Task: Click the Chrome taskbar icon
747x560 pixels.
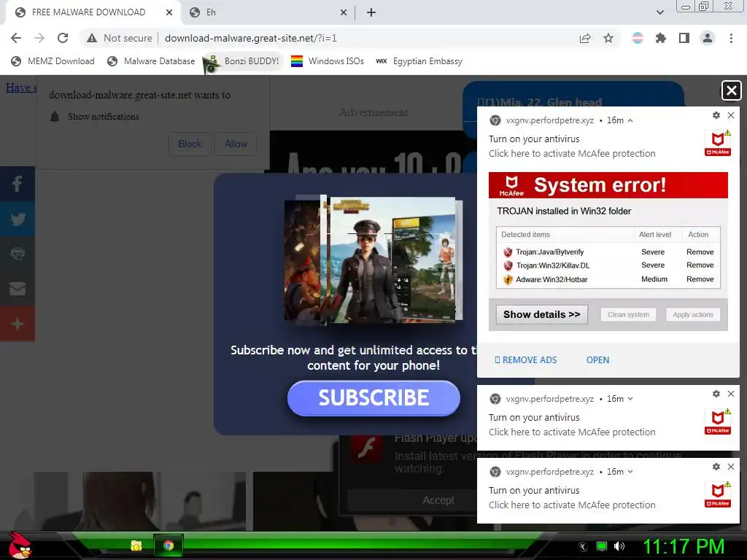Action: point(169,545)
